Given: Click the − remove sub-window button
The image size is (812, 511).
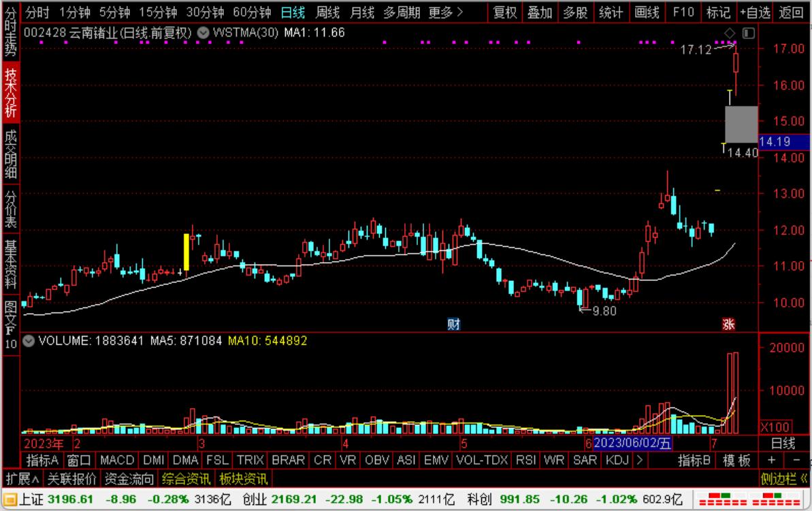Looking at the screenshot, I should 796,460.
